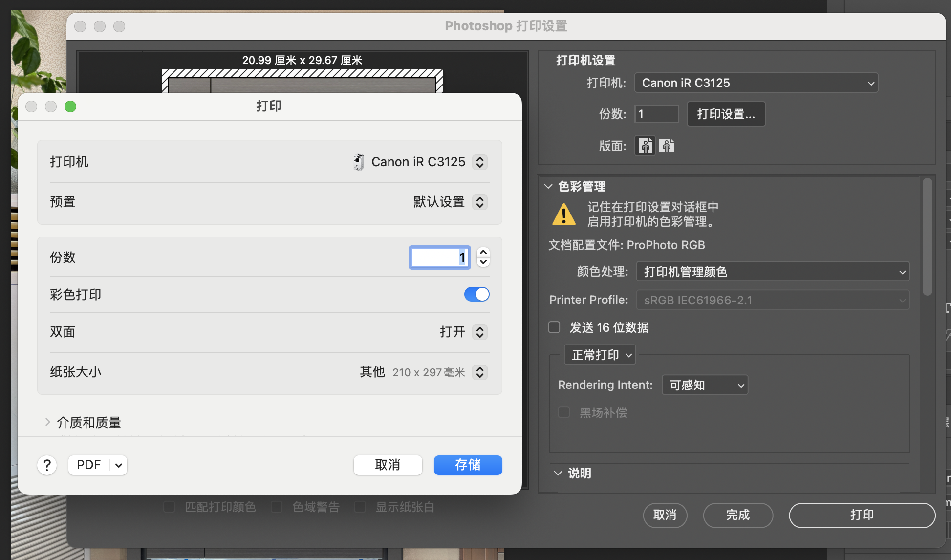Click the Canon printer icon
Viewport: 951px width, 560px height.
(359, 162)
